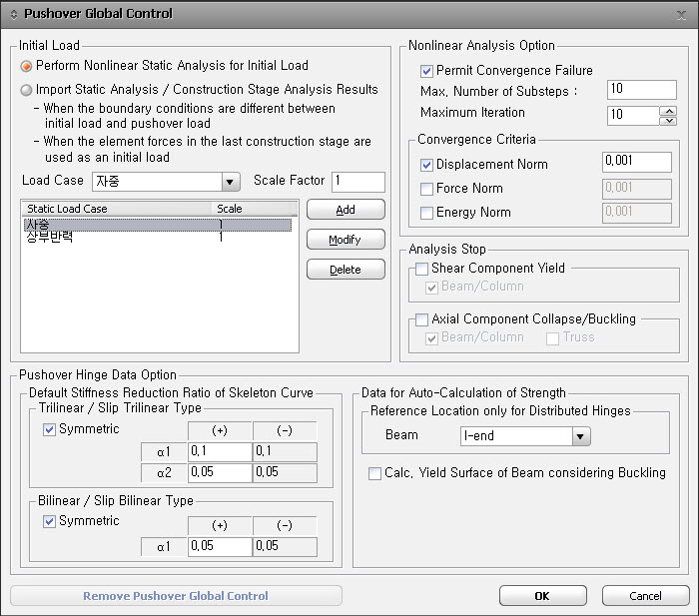Click Remove Pushover Global Control button
699x616 pixels.
tap(176, 596)
